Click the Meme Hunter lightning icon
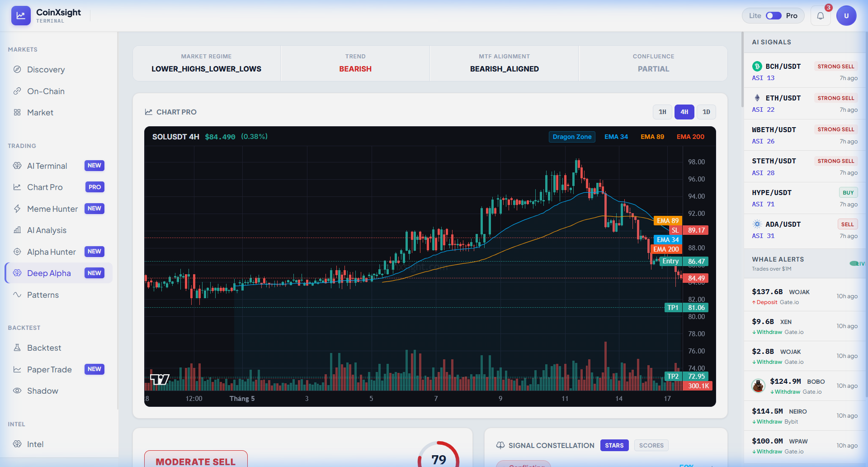Screen dimensions: 868x467 point(17,209)
